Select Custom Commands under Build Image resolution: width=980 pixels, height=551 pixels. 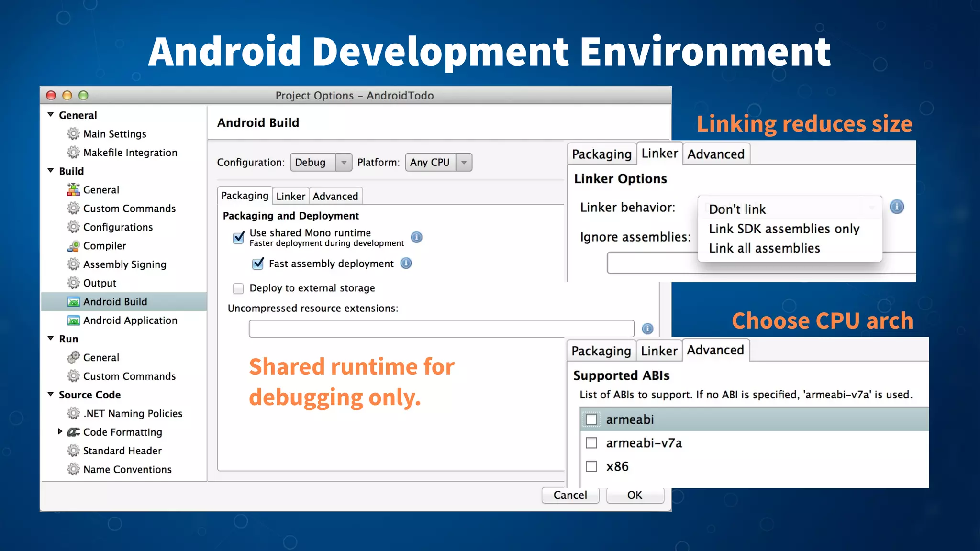click(129, 209)
